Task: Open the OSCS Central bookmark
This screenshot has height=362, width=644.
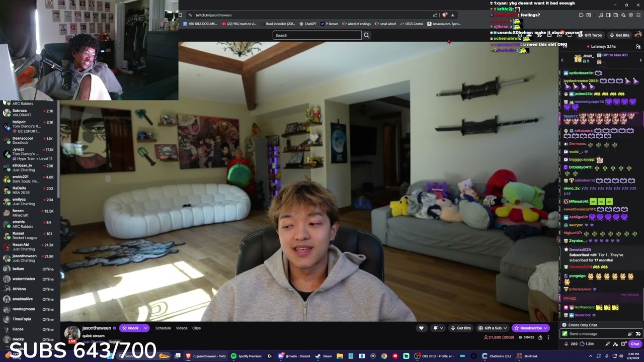Action: pyautogui.click(x=412, y=24)
